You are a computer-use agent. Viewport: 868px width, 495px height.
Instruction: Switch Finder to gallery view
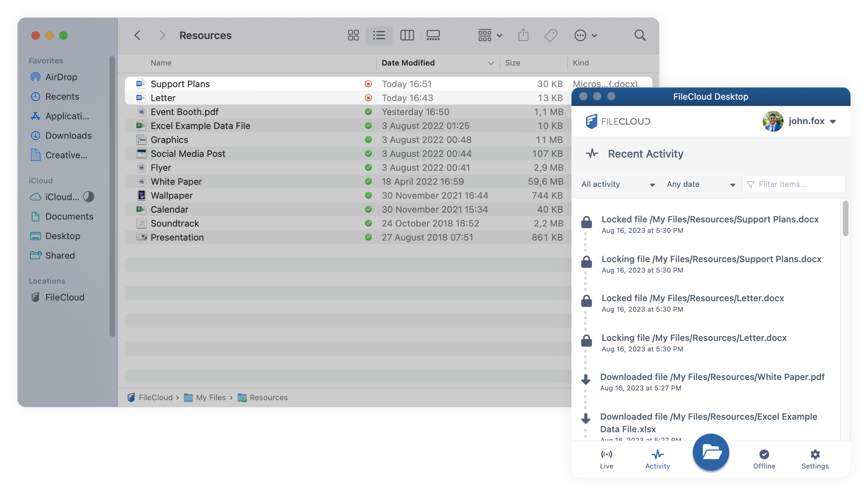tap(433, 35)
